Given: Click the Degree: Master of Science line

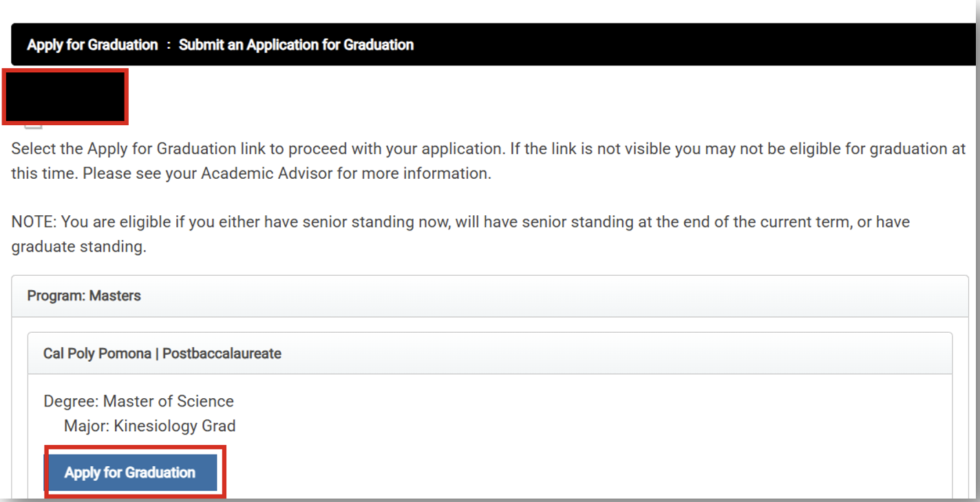Looking at the screenshot, I should tap(138, 401).
